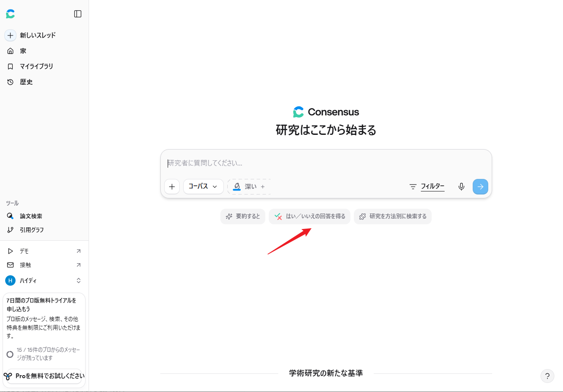Click the 学術研究の新たな基準 heading

(x=326, y=373)
